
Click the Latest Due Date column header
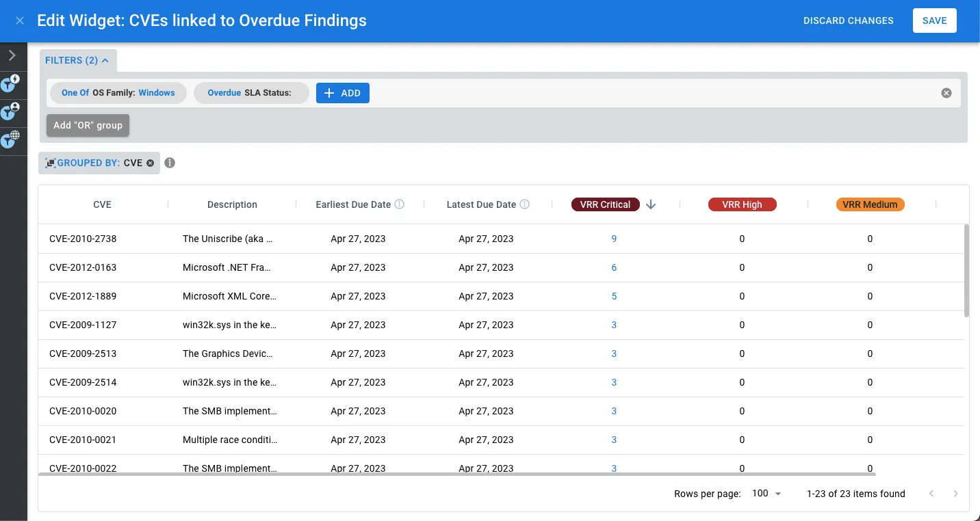coord(481,204)
